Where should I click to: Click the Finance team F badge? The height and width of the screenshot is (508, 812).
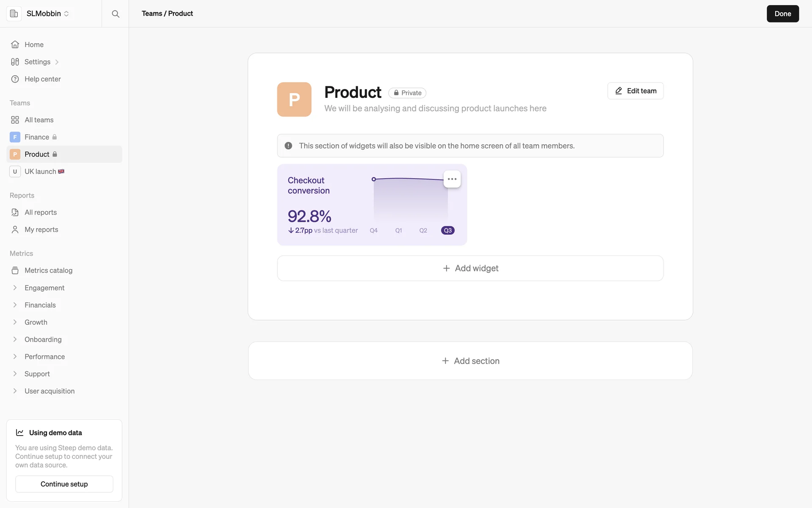(15, 137)
